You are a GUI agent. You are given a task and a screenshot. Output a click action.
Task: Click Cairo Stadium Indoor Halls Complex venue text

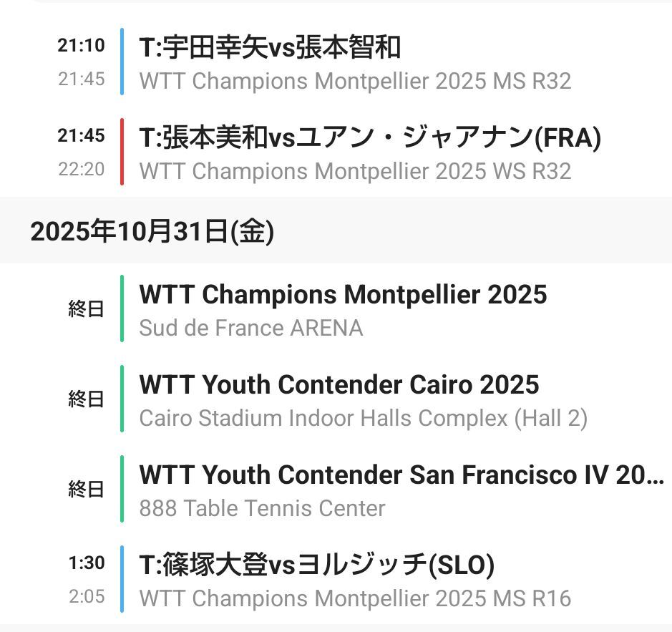tap(363, 418)
